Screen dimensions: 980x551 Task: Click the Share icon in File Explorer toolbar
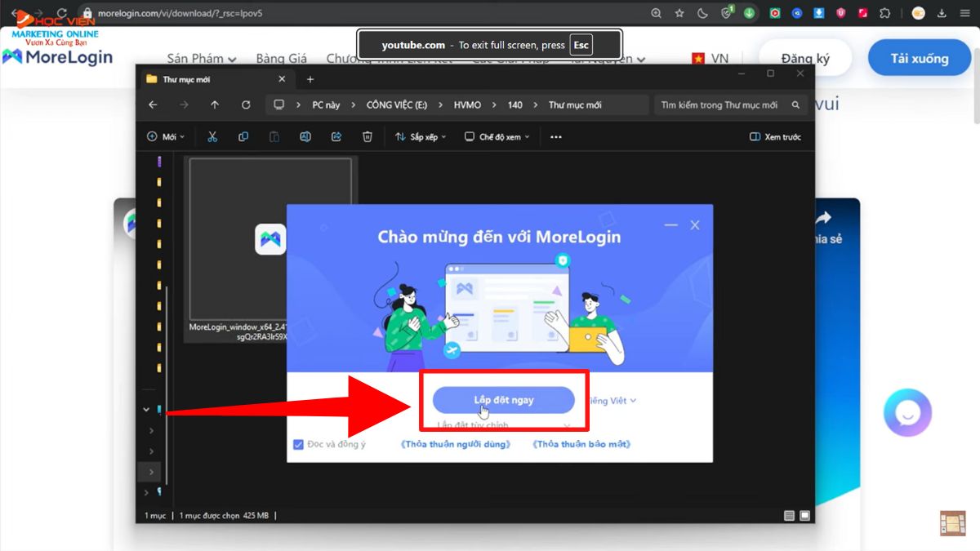click(x=336, y=137)
